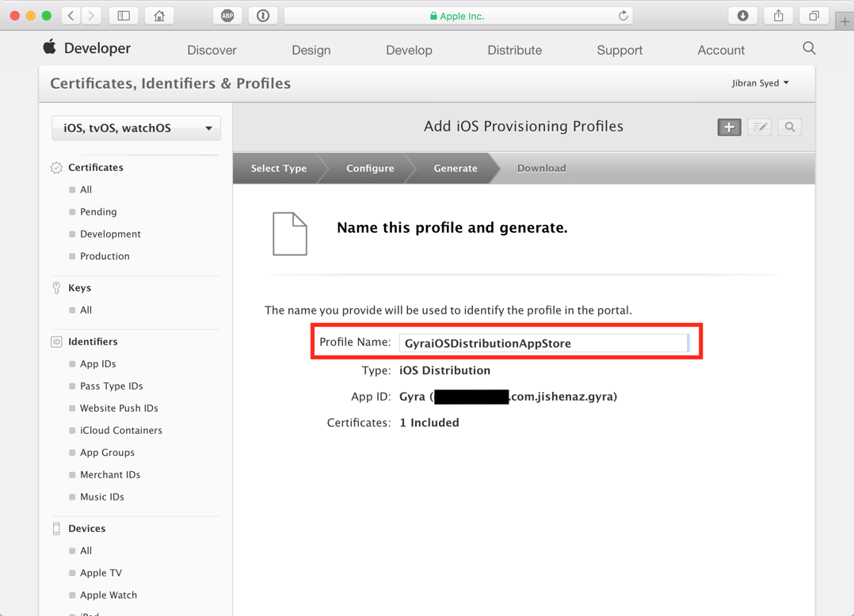Image resolution: width=854 pixels, height=616 pixels.
Task: Open the Develop menu
Action: tap(409, 50)
